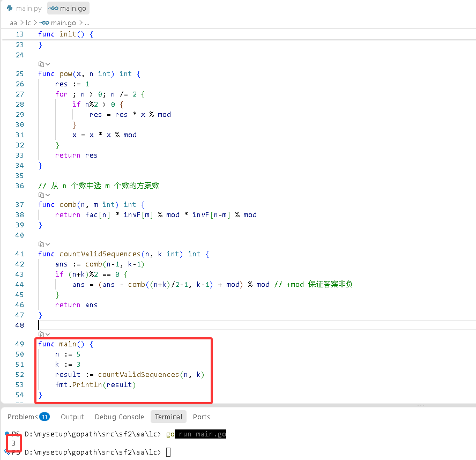Open the 'lc' folder breadcrumb
Screen dimensions: 476x460
pos(28,23)
